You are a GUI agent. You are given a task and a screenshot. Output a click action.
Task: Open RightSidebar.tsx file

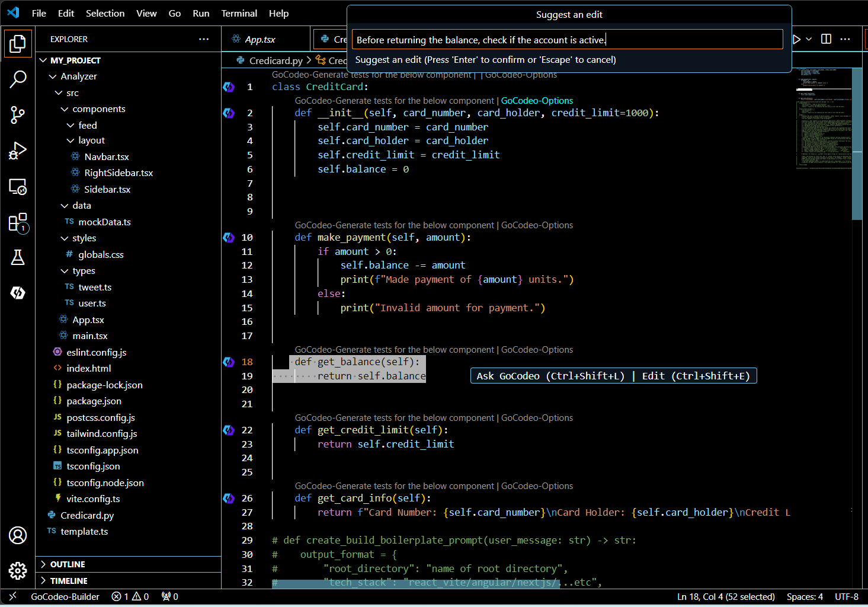click(x=118, y=173)
